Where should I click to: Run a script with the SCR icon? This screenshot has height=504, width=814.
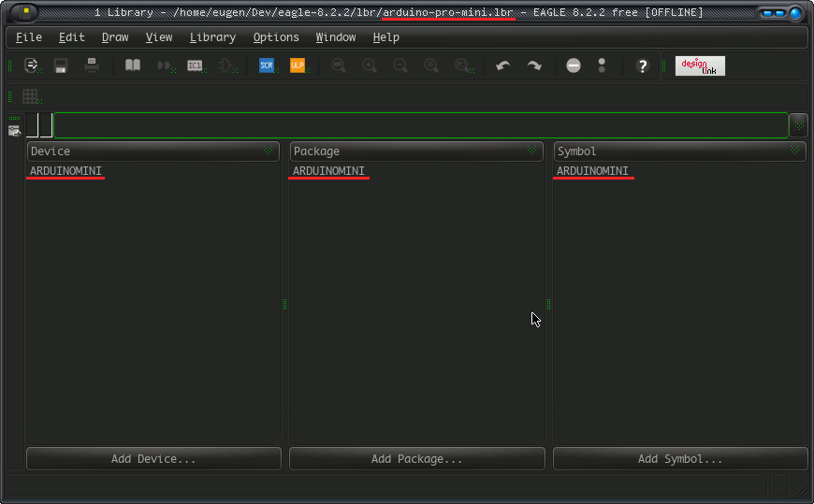tap(267, 65)
